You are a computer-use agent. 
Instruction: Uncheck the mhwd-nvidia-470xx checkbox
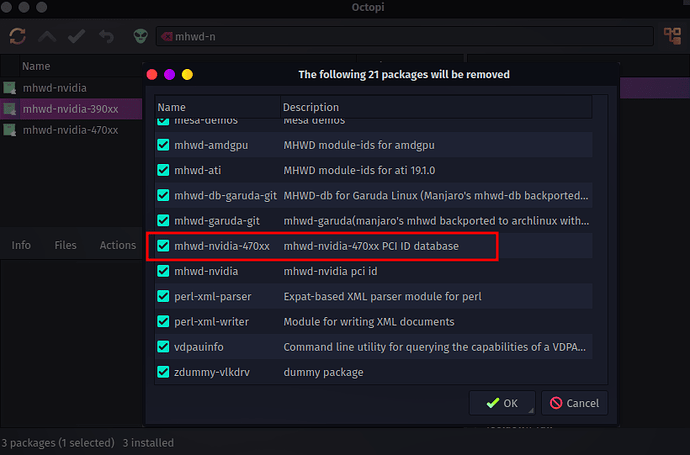(x=163, y=246)
